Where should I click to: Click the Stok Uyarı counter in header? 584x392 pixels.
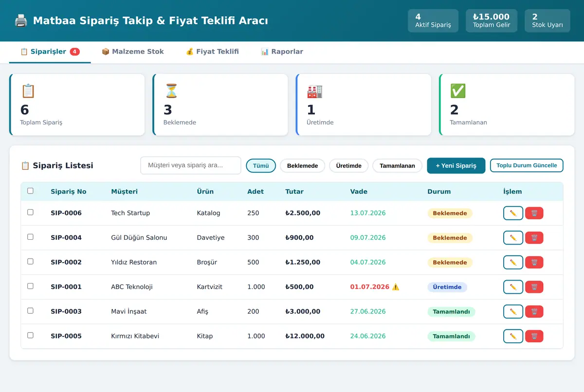pos(547,21)
